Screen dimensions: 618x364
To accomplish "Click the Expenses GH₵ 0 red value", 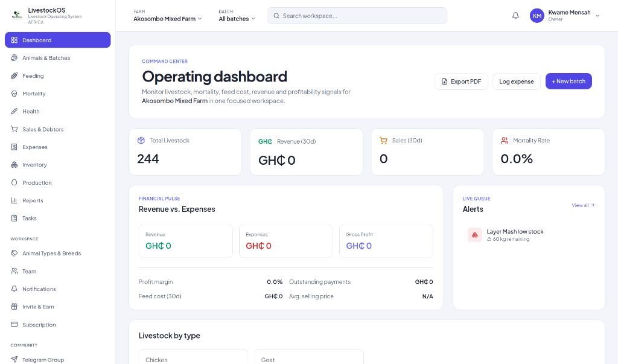I will click(x=258, y=246).
